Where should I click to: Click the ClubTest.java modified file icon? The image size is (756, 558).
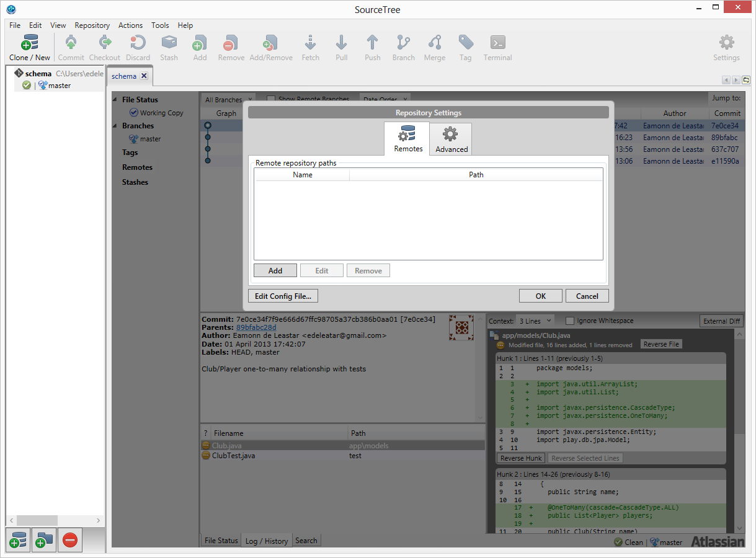point(206,456)
